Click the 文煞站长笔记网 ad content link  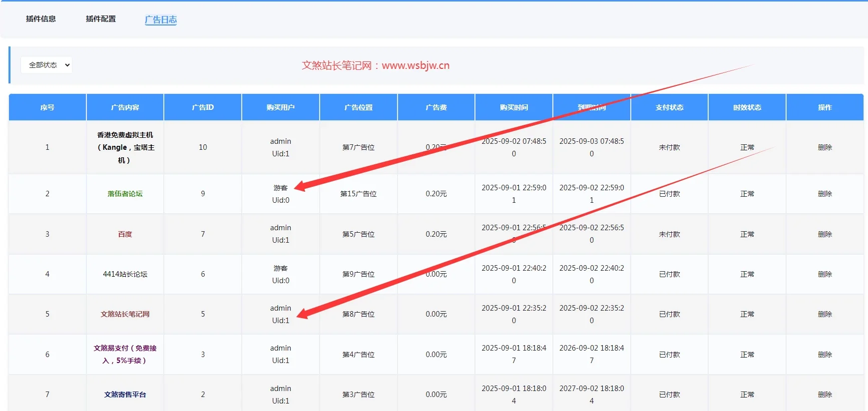pyautogui.click(x=125, y=314)
